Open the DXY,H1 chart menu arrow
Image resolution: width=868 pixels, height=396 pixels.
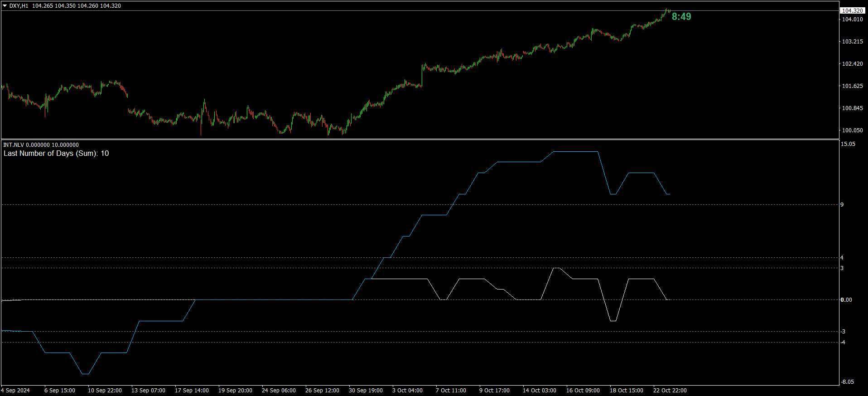(5, 6)
